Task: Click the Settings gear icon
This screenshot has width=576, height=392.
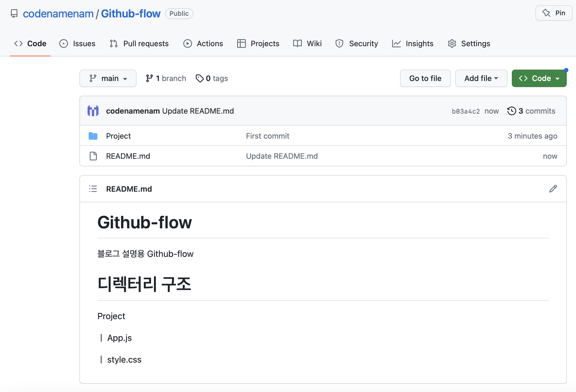Action: tap(452, 43)
